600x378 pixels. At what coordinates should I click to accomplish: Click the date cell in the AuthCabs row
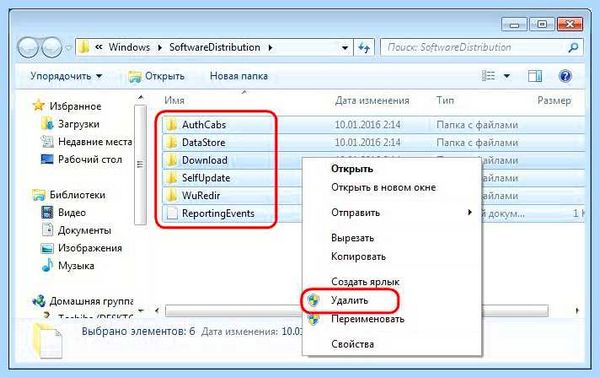368,125
